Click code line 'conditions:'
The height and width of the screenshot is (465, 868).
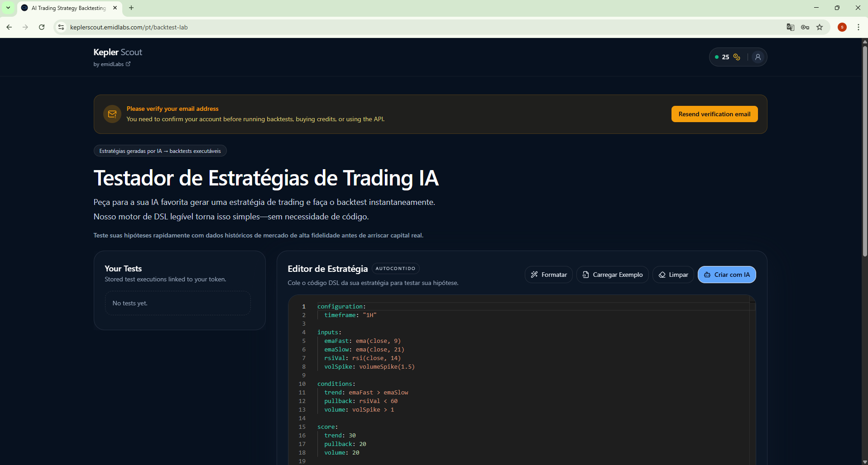click(336, 384)
